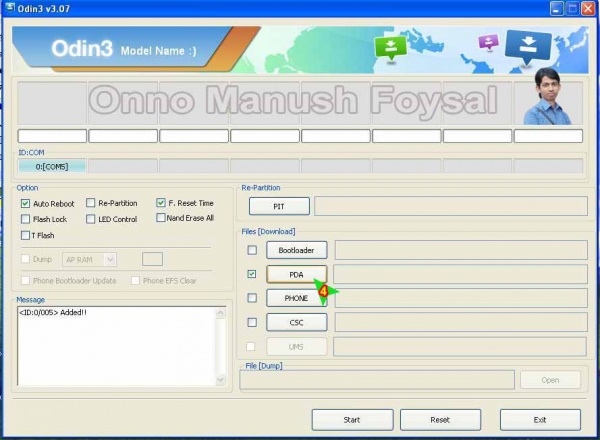Close the Odin3 window

pos(588,8)
